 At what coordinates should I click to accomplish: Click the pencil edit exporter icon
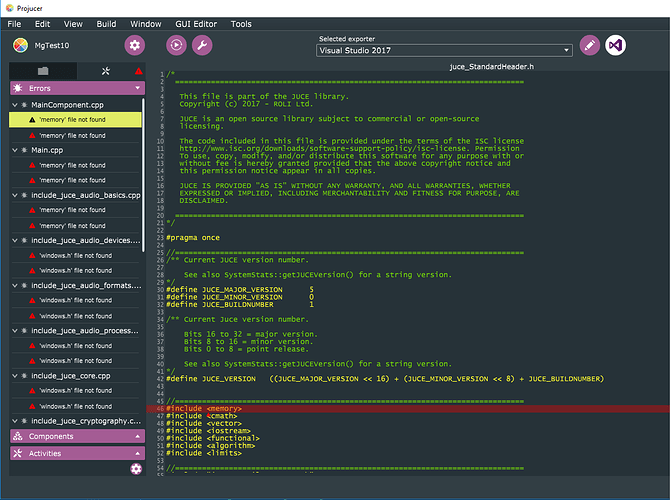coord(590,46)
